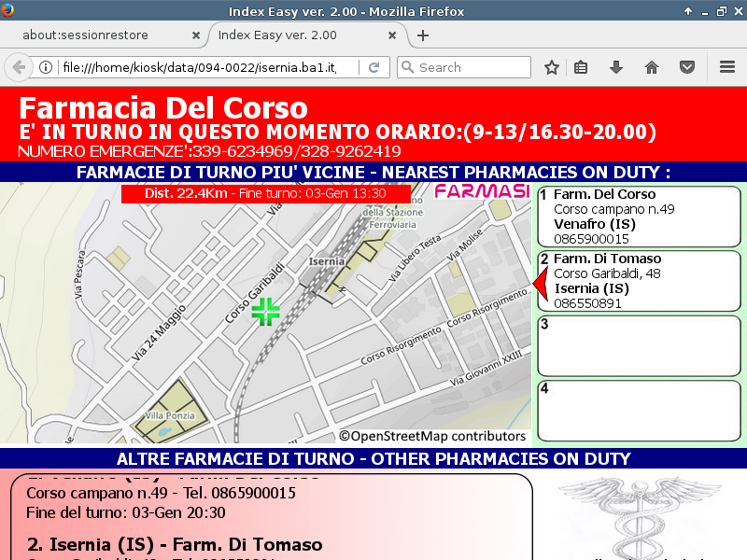
Task: Open the downloads arrow icon
Action: (615, 67)
